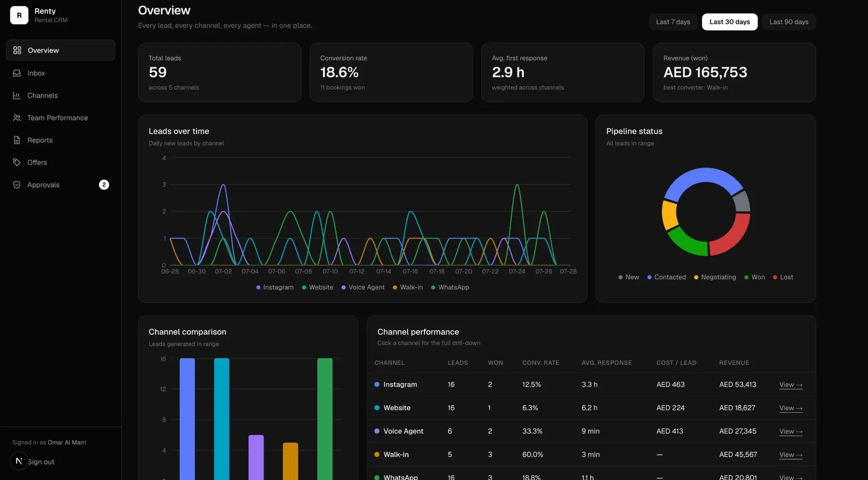Image resolution: width=868 pixels, height=480 pixels.
Task: Toggle Website series in chart legend
Action: click(x=317, y=287)
